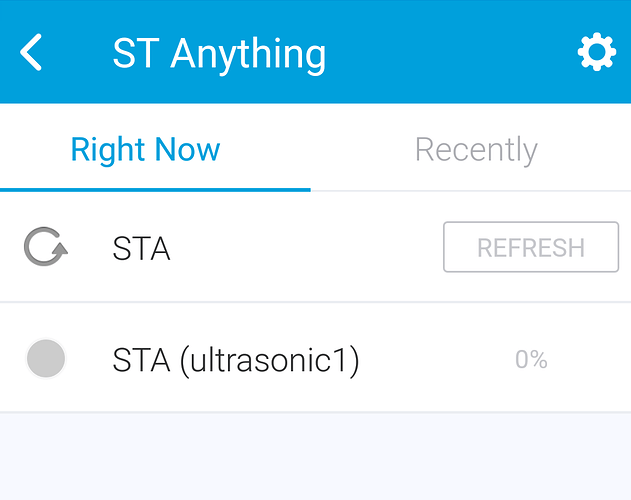This screenshot has height=500, width=631.
Task: Click the blue underline beneath Right Now
Action: pos(155,189)
